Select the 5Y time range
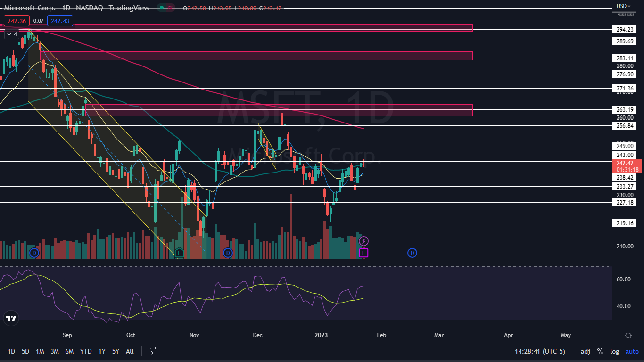 point(116,351)
